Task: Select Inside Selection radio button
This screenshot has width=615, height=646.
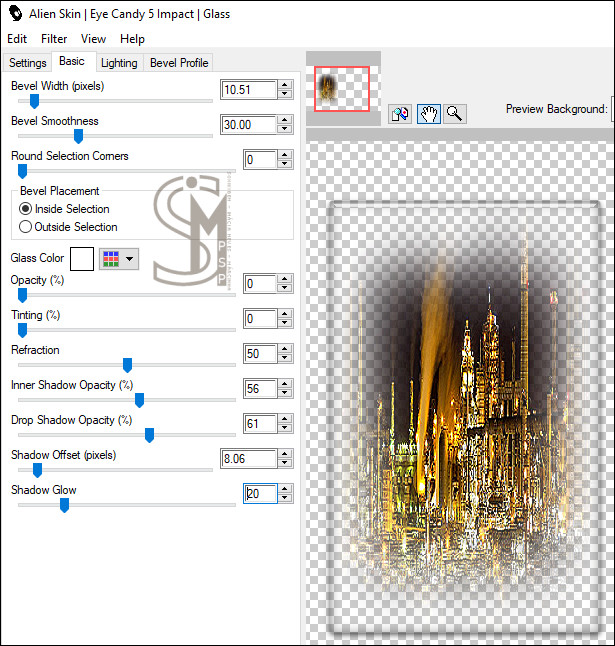Action: pyautogui.click(x=26, y=209)
